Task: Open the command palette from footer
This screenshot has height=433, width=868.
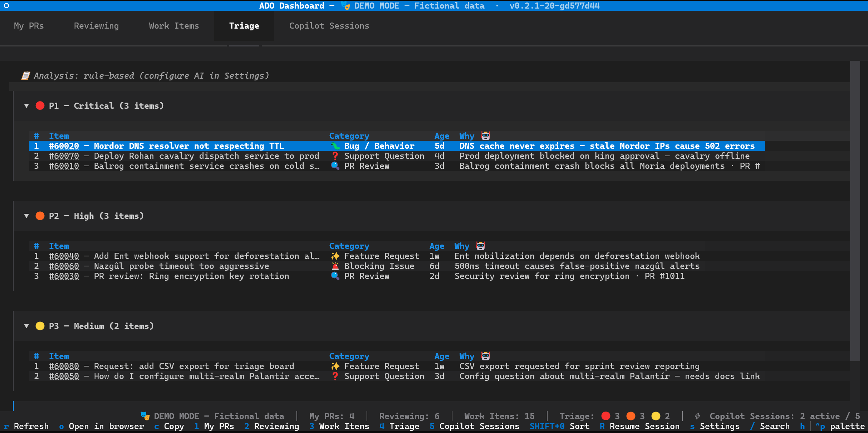Action: pyautogui.click(x=840, y=426)
